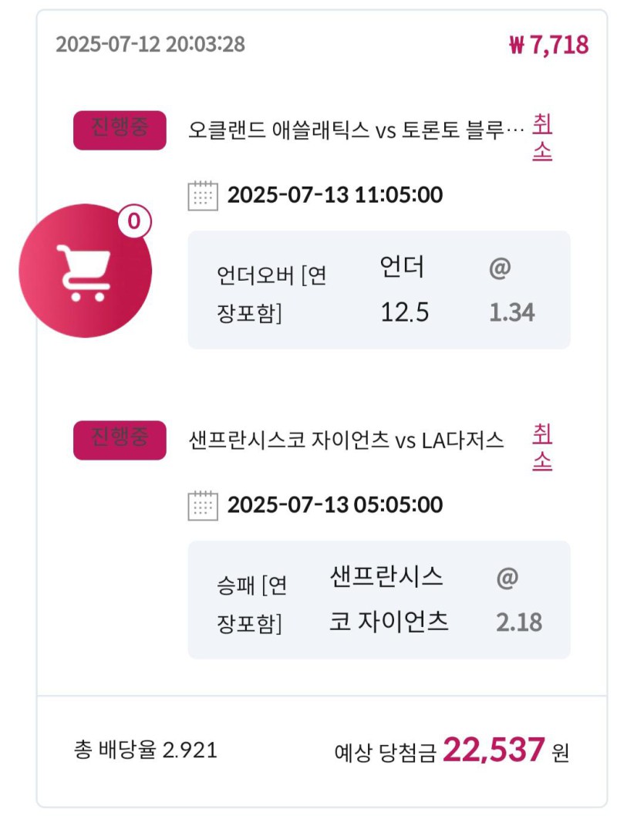Viewport: 644px width, 816px height.
Task: Open 샌프란시스코 자이언츠 vs LA다저스 match title
Action: coord(346,440)
